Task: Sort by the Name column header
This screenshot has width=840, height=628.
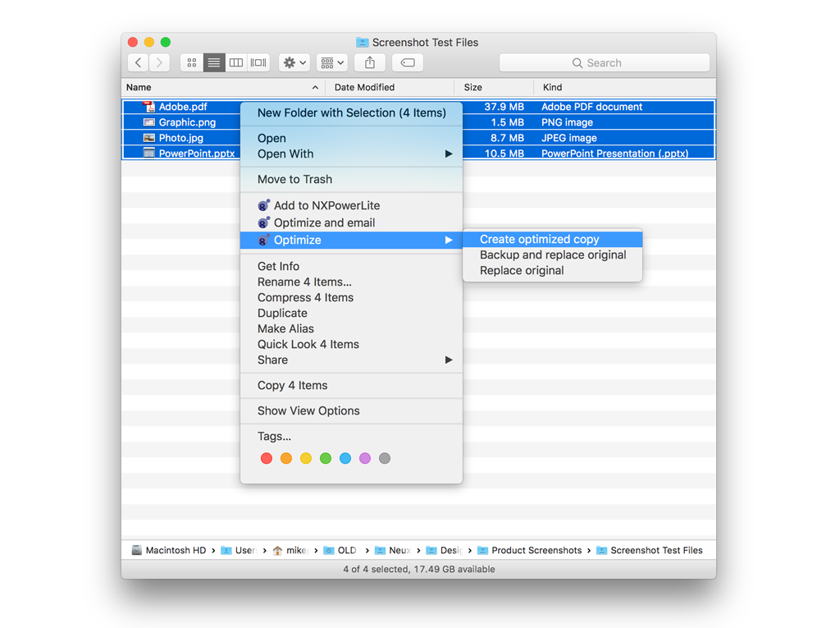Action: tap(223, 87)
